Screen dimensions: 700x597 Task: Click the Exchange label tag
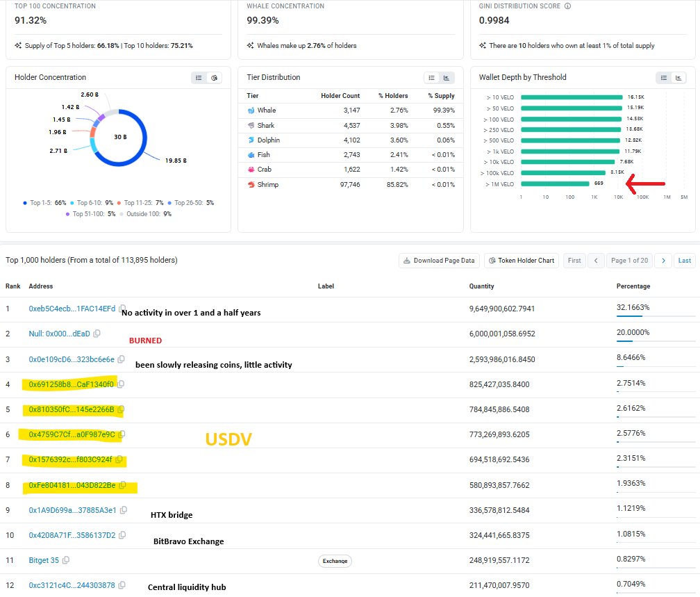335,561
